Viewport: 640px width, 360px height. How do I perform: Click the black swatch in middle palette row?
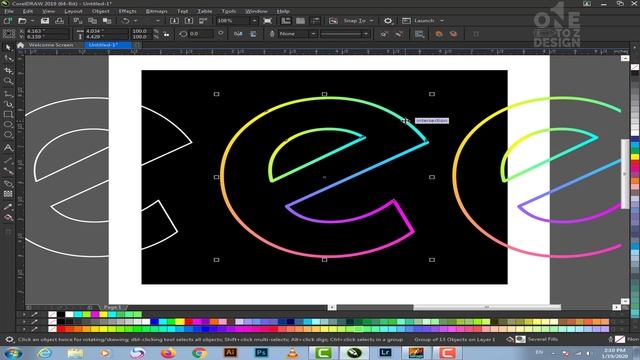coord(61,322)
